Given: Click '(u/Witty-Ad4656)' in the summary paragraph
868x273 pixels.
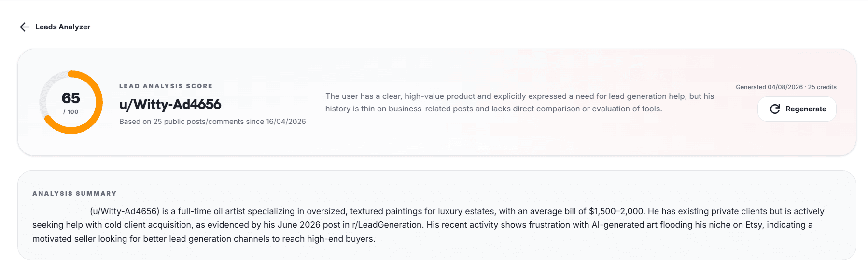Looking at the screenshot, I should click(125, 211).
